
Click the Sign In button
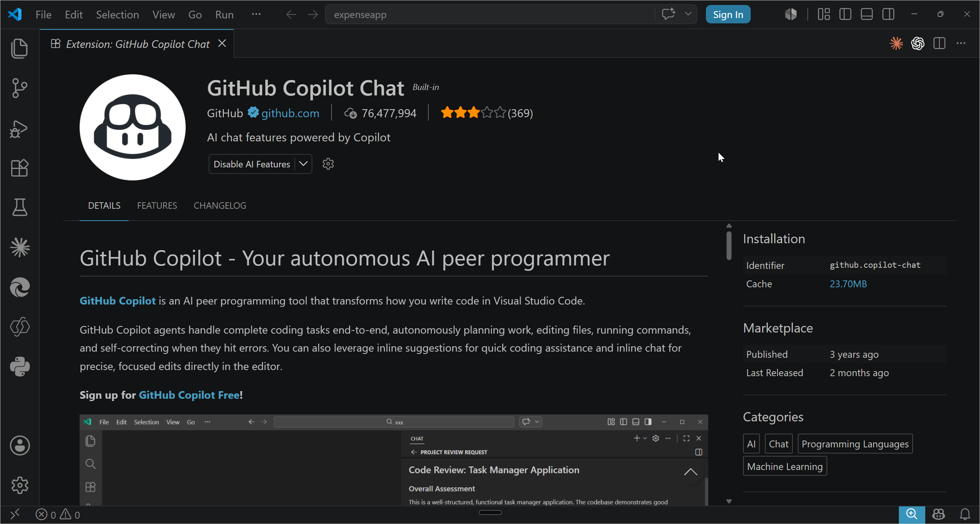728,15
